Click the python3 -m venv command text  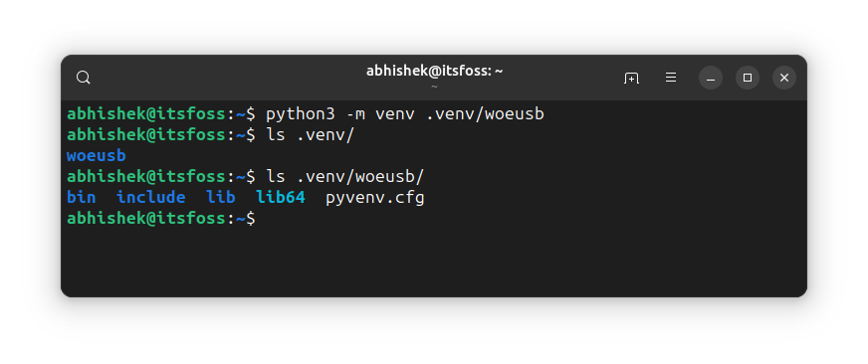click(405, 114)
